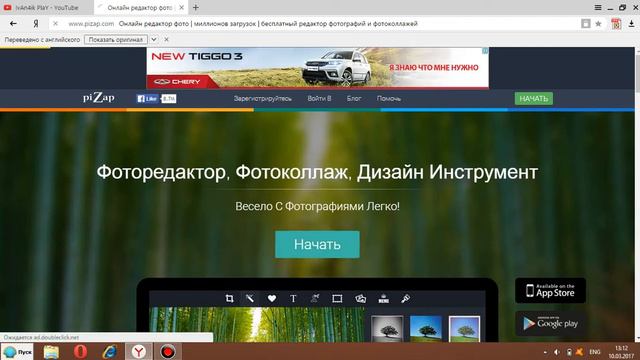Viewport: 640px width, 360px height.
Task: Click the volume speaker tray icon
Action: tap(557, 352)
